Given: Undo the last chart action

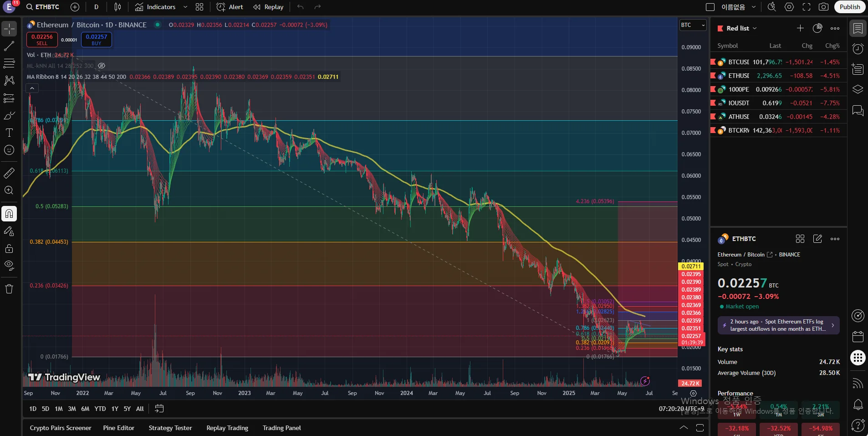Looking at the screenshot, I should point(301,7).
